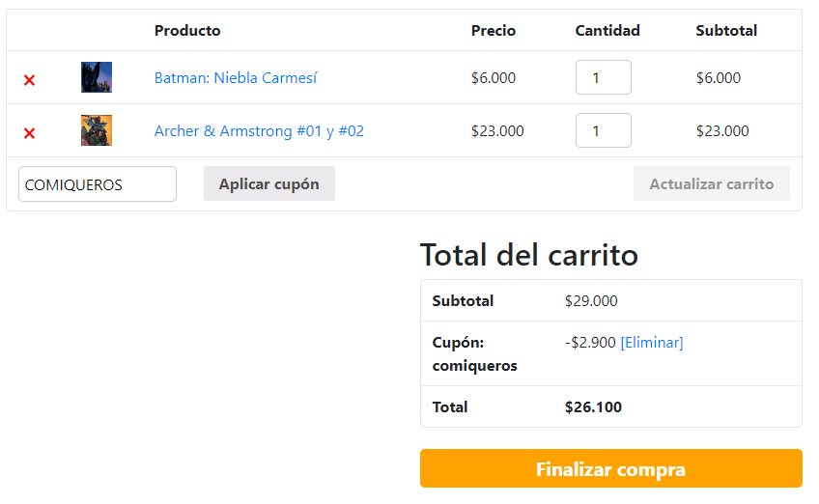Click the Producto column header
The width and height of the screenshot is (819, 504).
point(187,31)
